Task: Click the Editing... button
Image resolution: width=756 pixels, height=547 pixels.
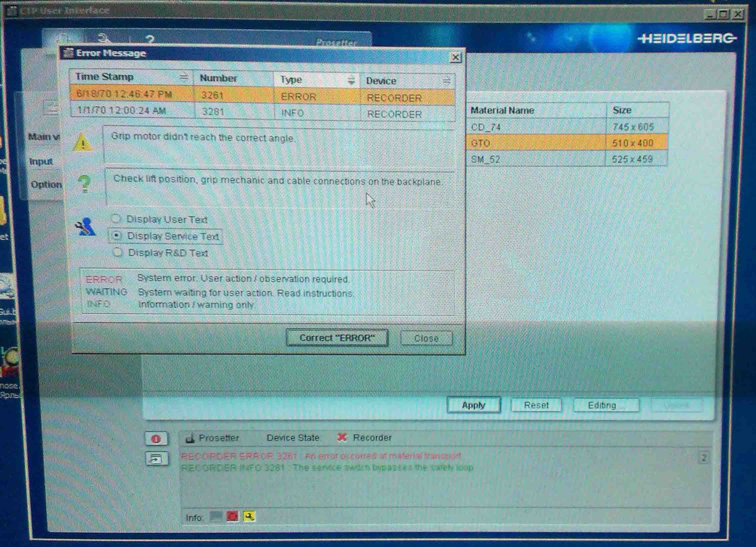Action: (606, 405)
